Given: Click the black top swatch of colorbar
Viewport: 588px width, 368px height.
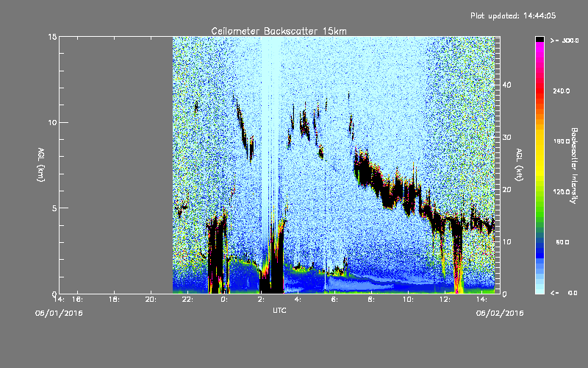Looking at the screenshot, I should click(x=539, y=39).
